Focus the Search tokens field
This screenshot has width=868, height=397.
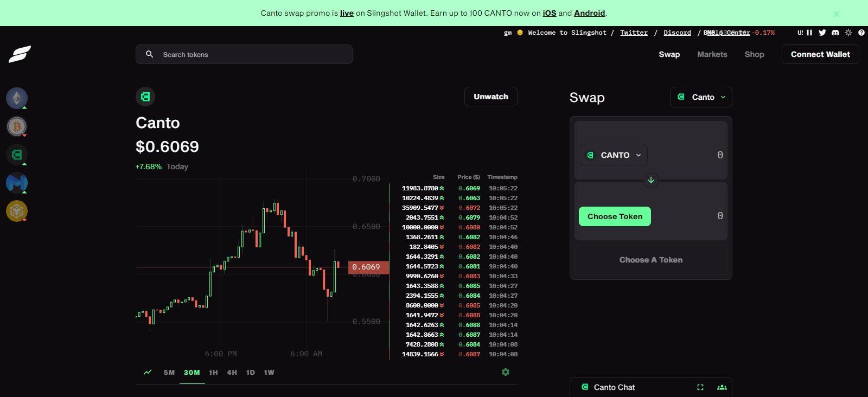pyautogui.click(x=244, y=54)
